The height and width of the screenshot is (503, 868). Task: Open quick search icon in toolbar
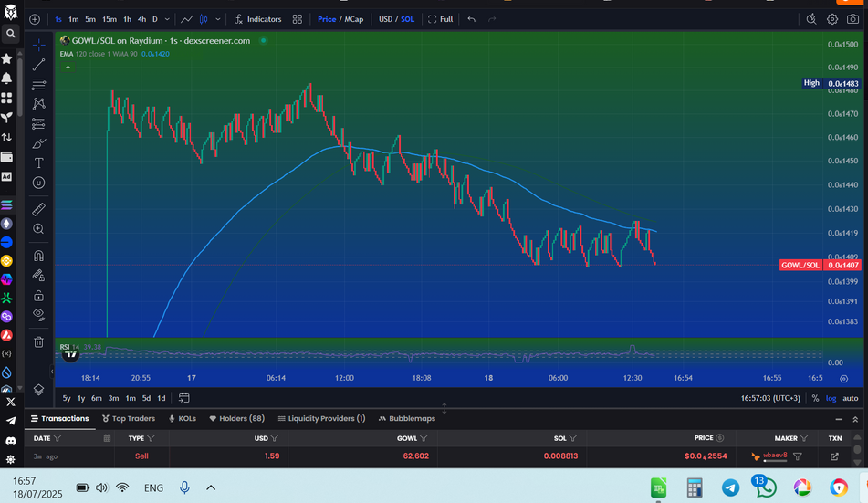click(x=811, y=19)
